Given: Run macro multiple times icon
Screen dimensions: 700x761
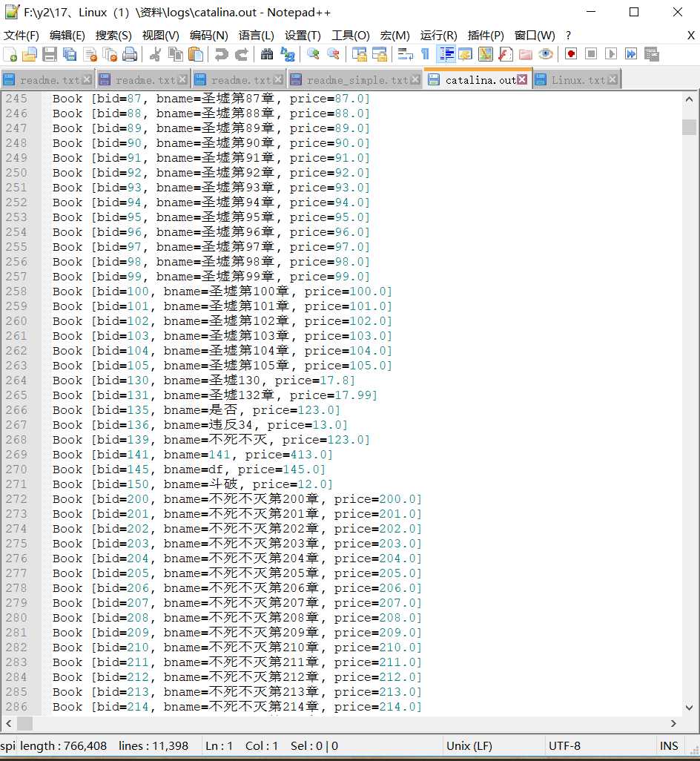Looking at the screenshot, I should (631, 54).
